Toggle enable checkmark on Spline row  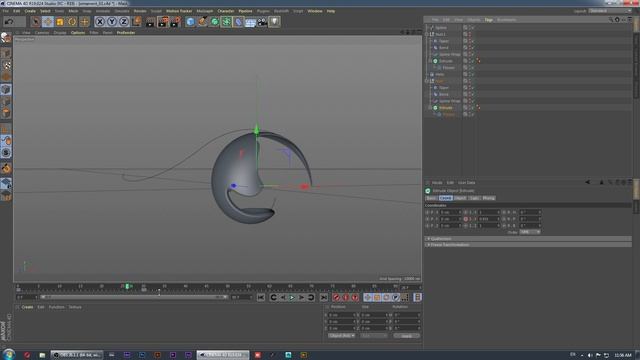click(473, 27)
